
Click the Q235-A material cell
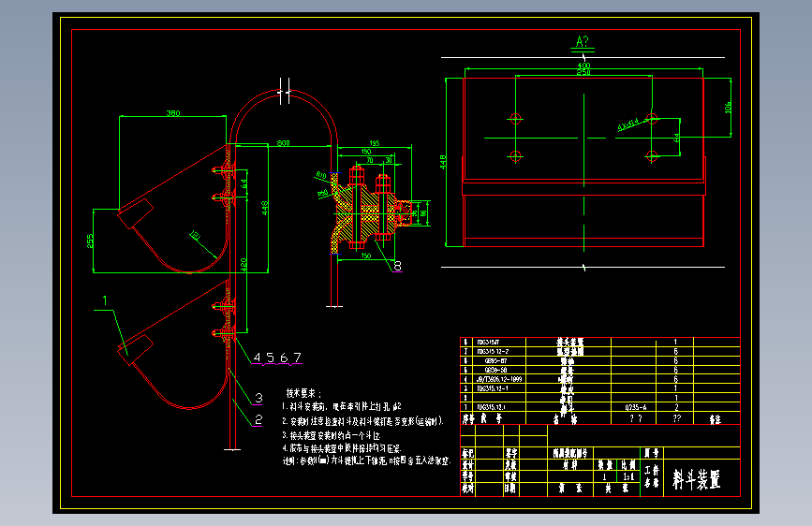[635, 407]
